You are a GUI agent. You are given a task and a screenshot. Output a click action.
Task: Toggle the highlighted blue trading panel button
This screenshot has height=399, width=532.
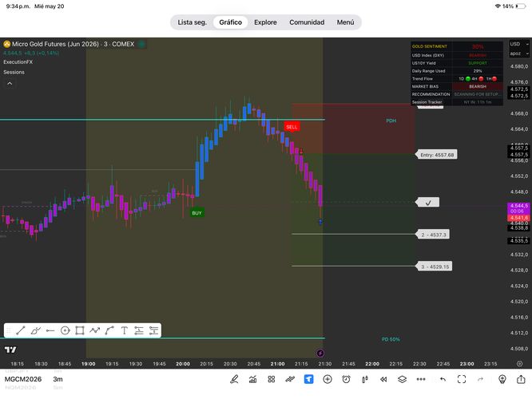click(309, 379)
